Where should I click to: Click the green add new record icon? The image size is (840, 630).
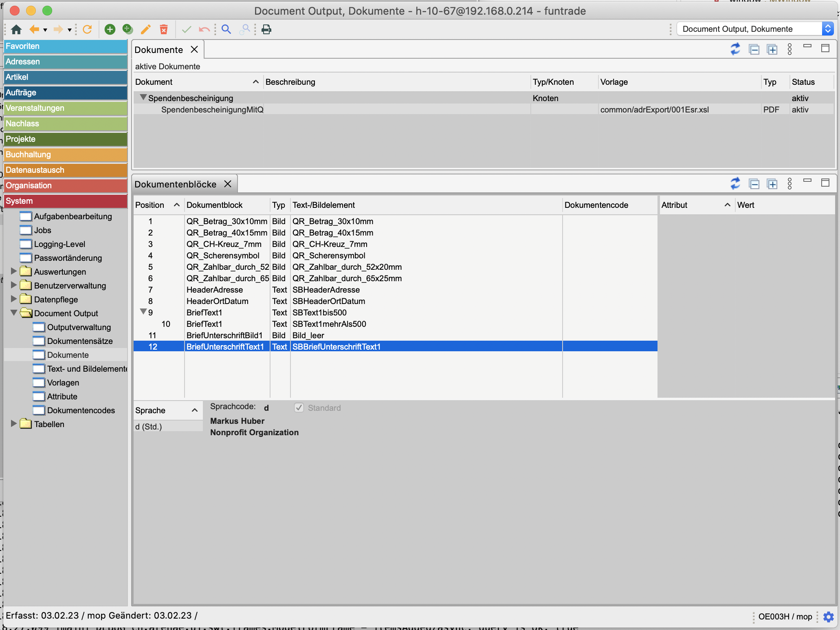(110, 29)
